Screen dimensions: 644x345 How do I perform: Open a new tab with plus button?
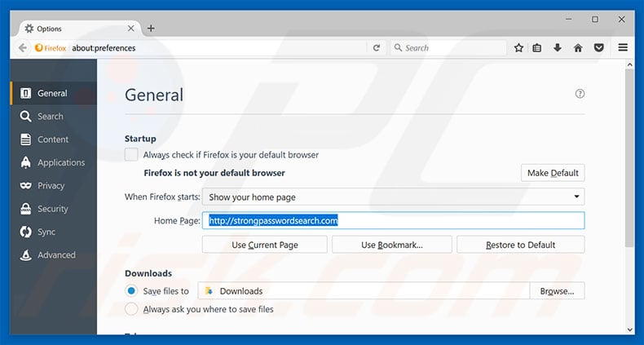point(151,29)
